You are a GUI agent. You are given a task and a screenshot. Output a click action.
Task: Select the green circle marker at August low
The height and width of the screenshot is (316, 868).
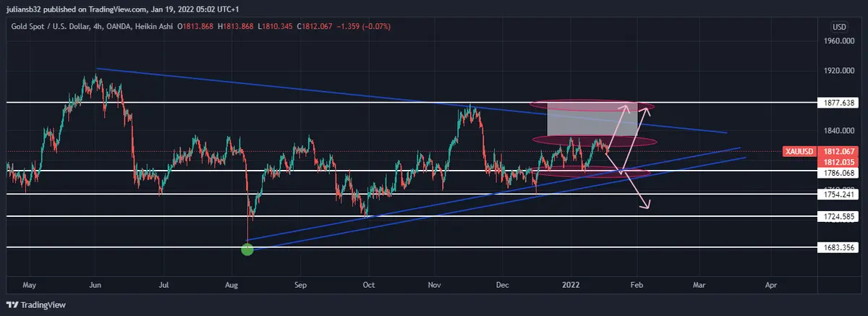pos(247,249)
